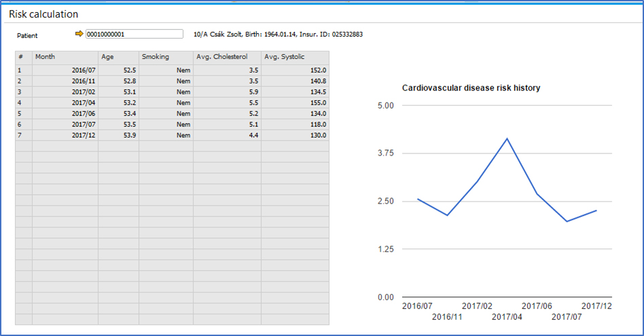The width and height of the screenshot is (644, 336).
Task: Click the Avg. Systolic column header
Action: 296,56
